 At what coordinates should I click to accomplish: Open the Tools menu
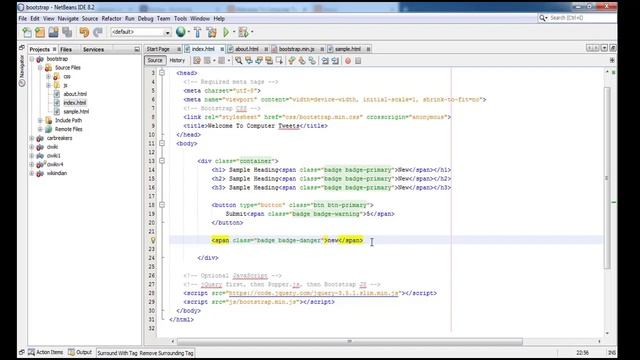pyautogui.click(x=180, y=19)
